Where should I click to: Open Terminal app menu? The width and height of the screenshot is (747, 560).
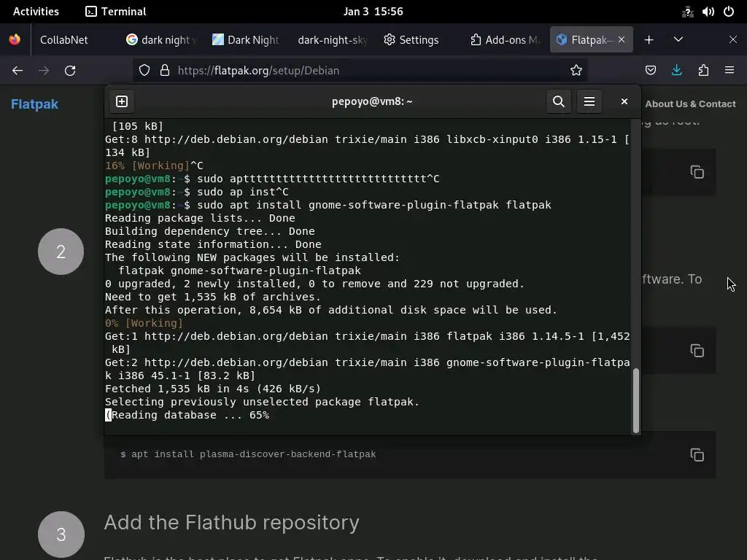click(116, 12)
